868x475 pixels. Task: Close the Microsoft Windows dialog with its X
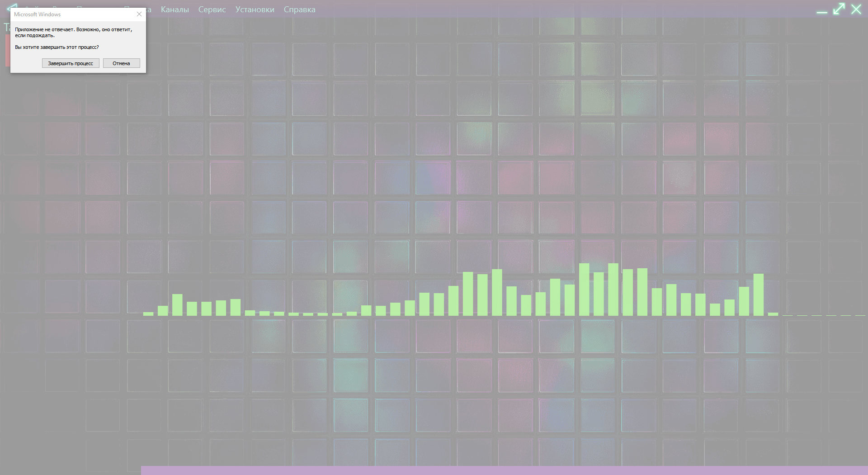139,14
